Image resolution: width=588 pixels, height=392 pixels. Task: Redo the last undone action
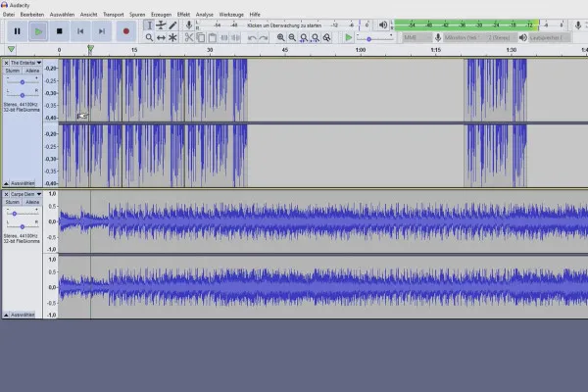264,37
